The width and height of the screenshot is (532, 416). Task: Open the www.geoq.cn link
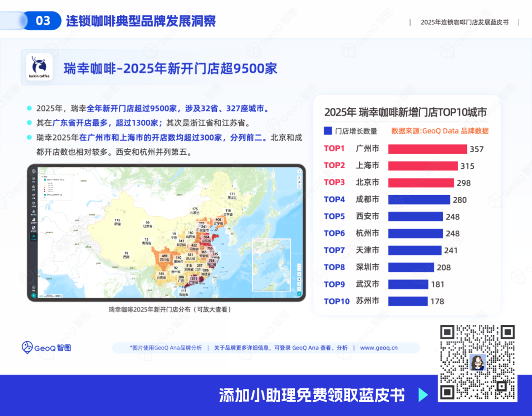pyautogui.click(x=379, y=348)
